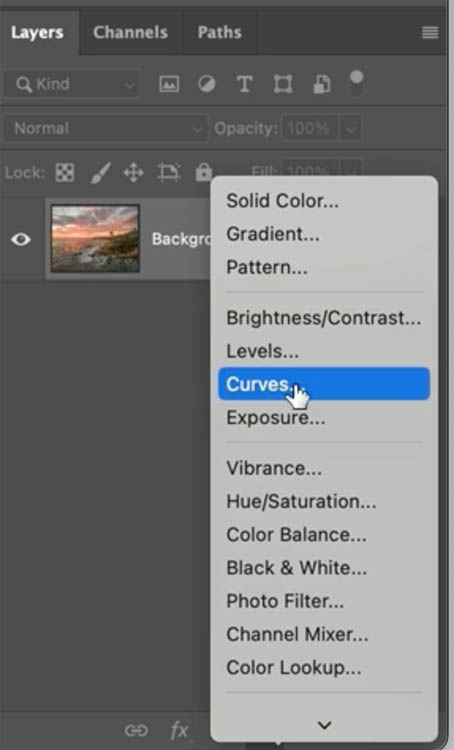The image size is (454, 750).
Task: Hide the Background layer eye icon
Action: pos(21,239)
